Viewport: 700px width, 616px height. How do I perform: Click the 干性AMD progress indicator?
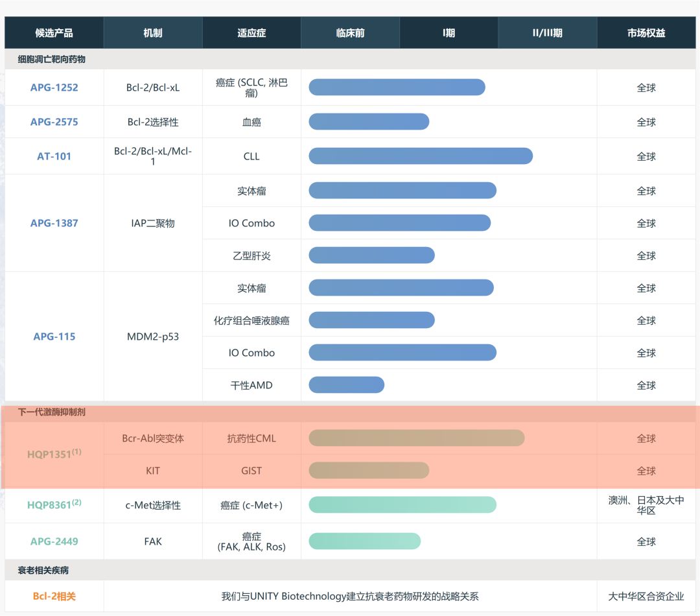pos(346,385)
